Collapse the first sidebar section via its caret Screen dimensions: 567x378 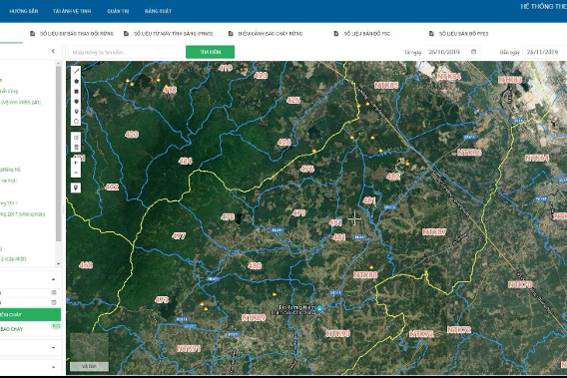[54, 279]
